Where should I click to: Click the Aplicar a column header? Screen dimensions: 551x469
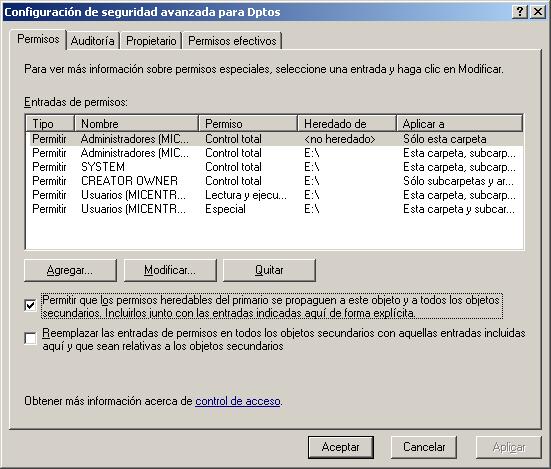point(460,124)
